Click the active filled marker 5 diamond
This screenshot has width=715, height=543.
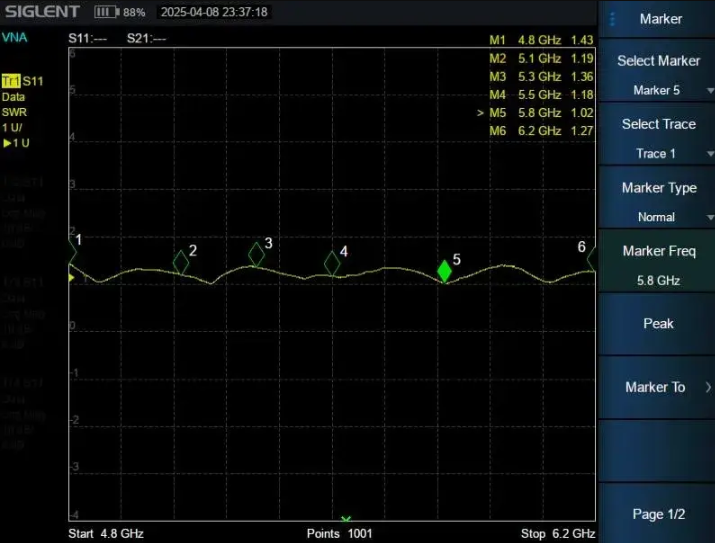point(444,271)
